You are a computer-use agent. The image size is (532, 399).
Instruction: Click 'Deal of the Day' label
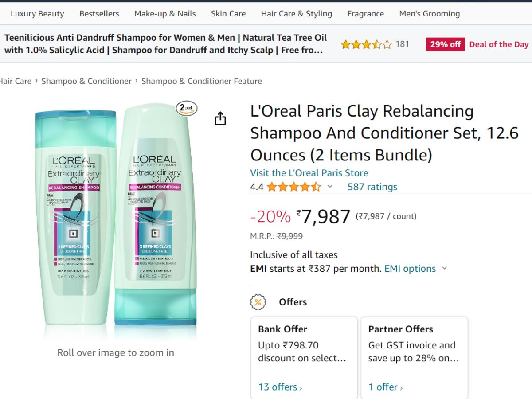point(498,44)
